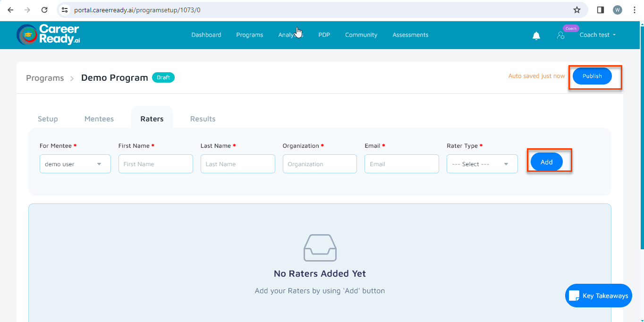
Task: Open the browser side panel icon
Action: [x=600, y=10]
